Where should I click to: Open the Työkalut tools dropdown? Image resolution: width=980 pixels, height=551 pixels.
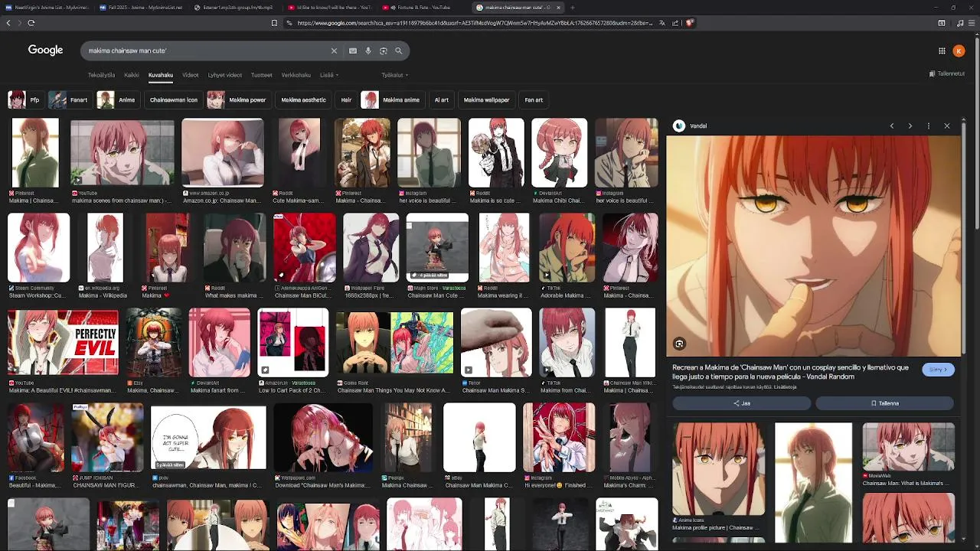point(395,75)
